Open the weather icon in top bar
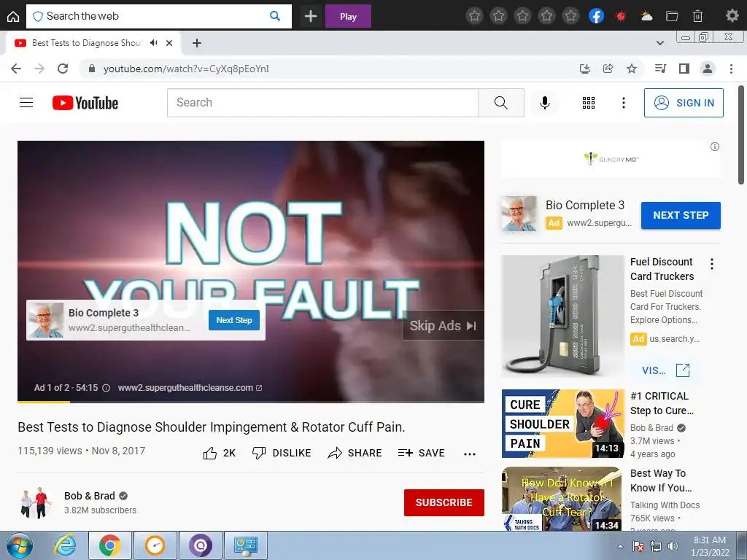The height and width of the screenshot is (560, 747). click(x=646, y=16)
